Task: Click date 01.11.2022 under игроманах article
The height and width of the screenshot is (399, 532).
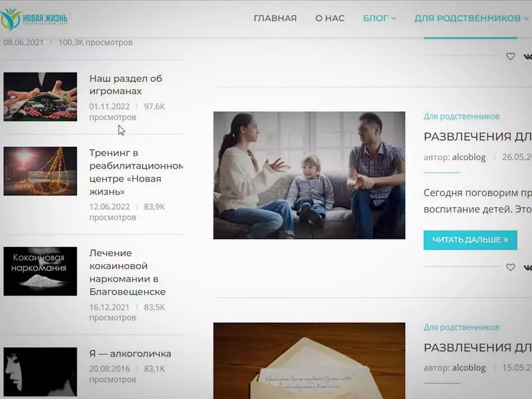Action: pyautogui.click(x=109, y=106)
